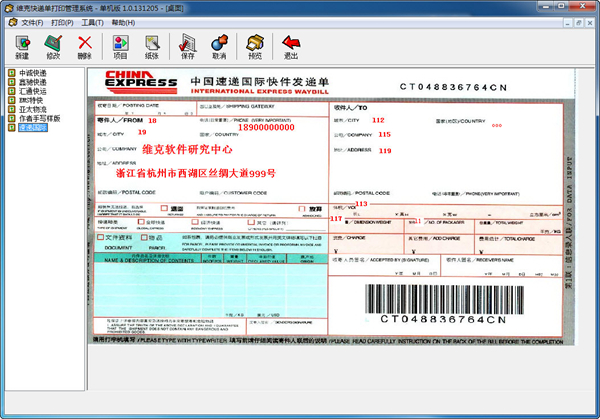Select red field 113 near the volume row

[361, 204]
